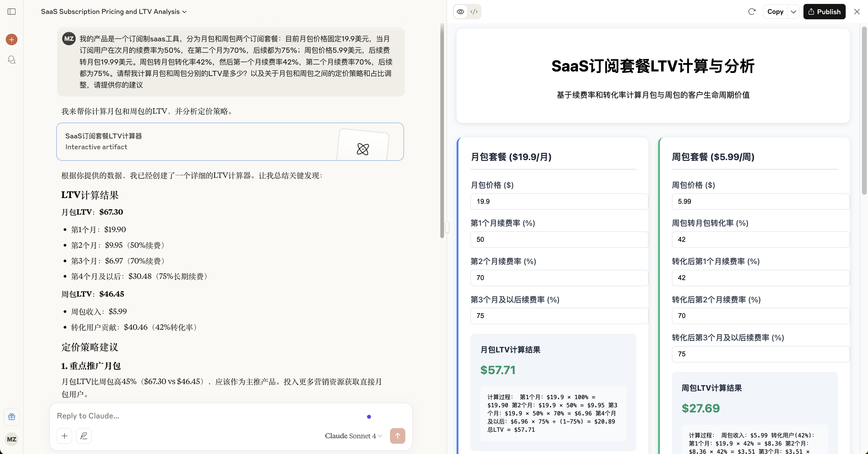This screenshot has height=454, width=868.
Task: Click the heading LTV计算结果 in the chat
Action: [x=90, y=195]
